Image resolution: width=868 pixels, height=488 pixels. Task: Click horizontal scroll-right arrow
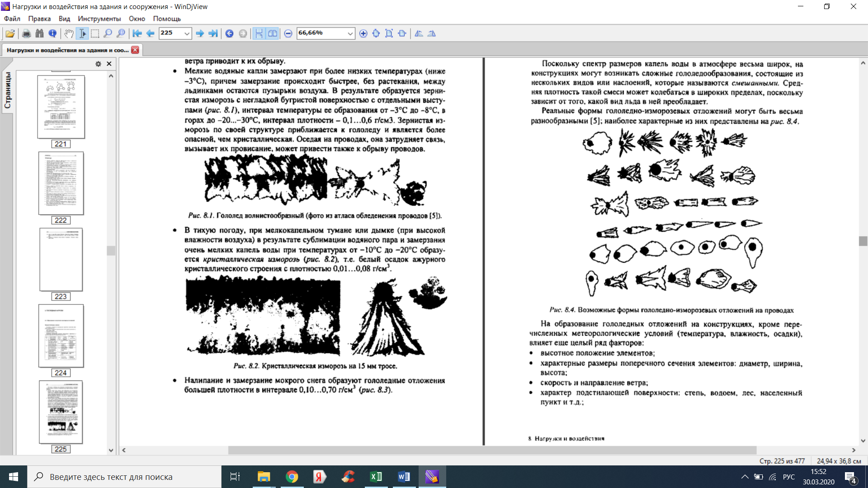click(x=854, y=450)
